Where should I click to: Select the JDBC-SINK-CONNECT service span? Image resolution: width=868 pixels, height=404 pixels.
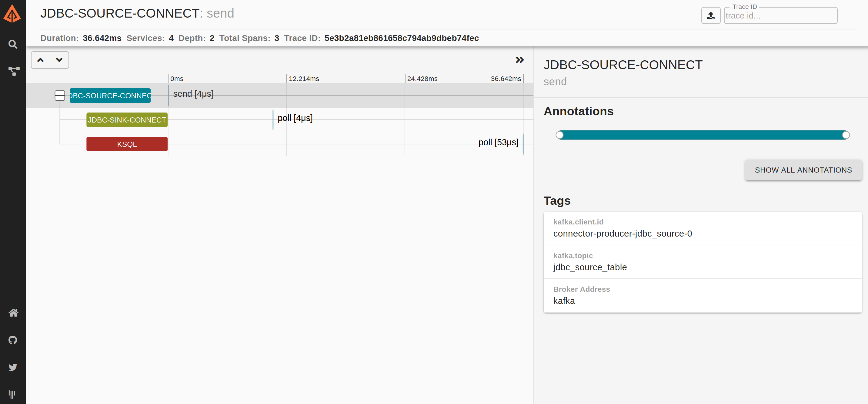(127, 120)
